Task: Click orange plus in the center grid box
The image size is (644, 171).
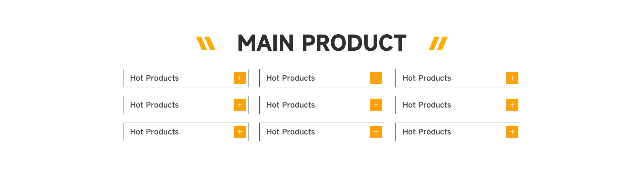Action: click(376, 105)
